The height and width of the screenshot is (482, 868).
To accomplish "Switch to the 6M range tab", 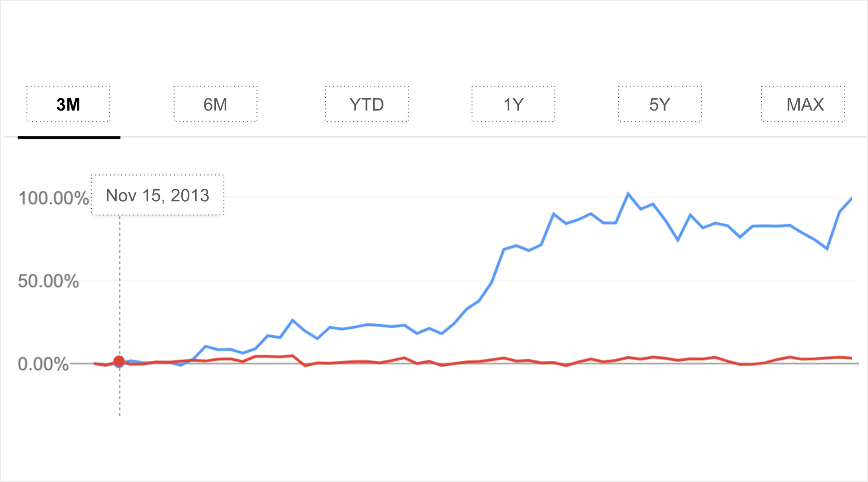I will pos(215,104).
